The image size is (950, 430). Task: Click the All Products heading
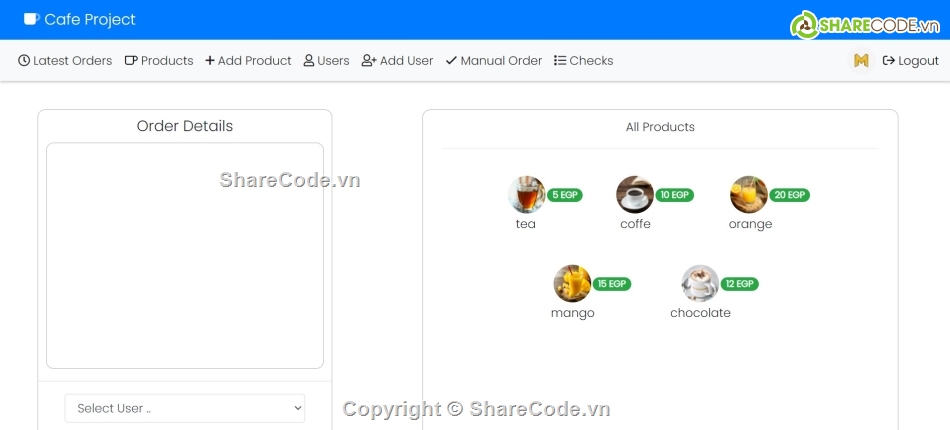pos(660,127)
